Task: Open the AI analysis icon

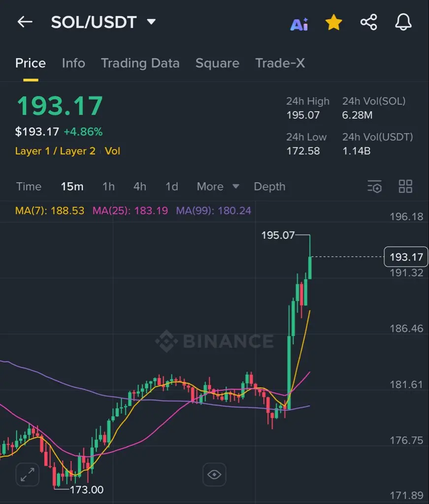Action: point(299,24)
